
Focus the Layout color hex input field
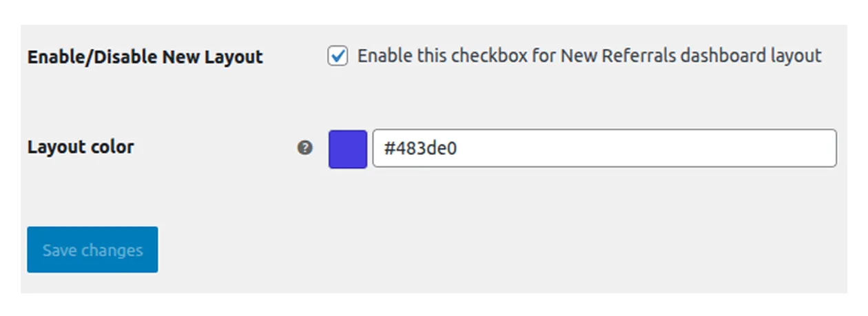(605, 148)
